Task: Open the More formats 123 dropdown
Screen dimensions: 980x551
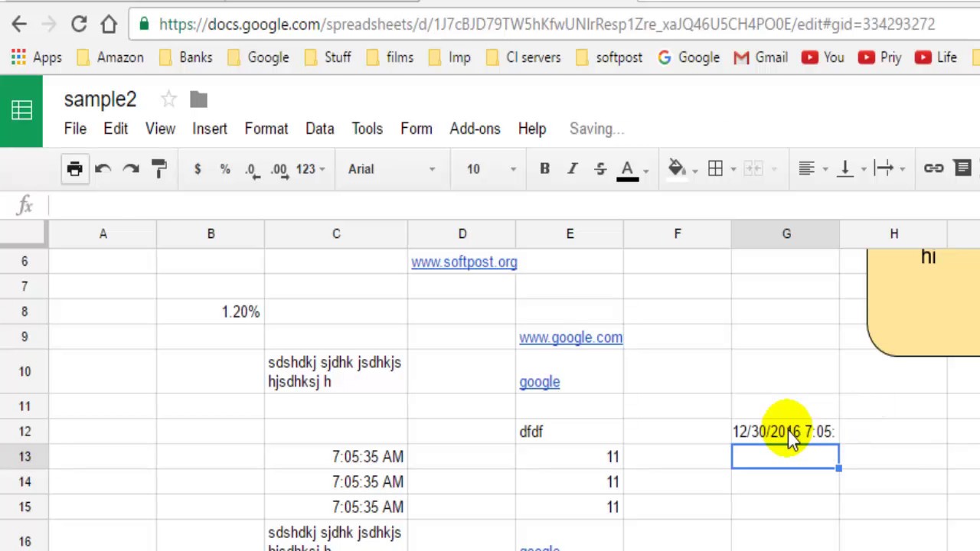Action: click(x=310, y=168)
